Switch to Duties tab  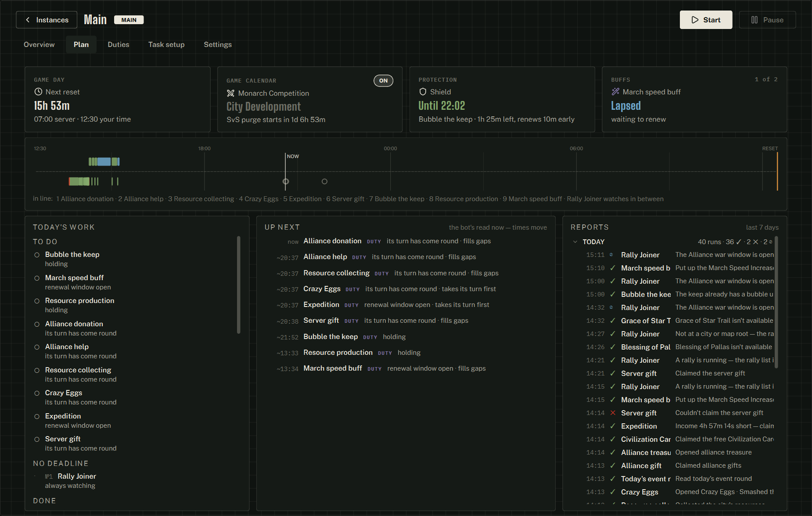click(x=119, y=44)
